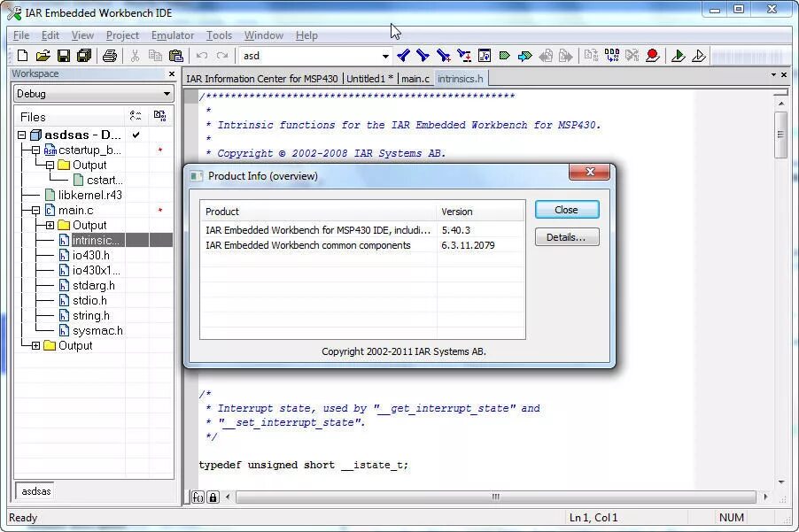Click the Find Previous toolbar icon

403,56
